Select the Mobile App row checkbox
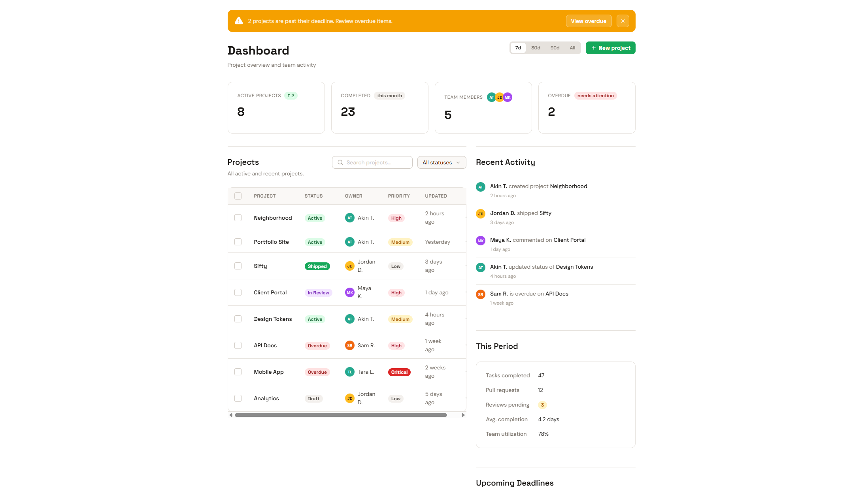The image size is (868, 501). tap(238, 372)
